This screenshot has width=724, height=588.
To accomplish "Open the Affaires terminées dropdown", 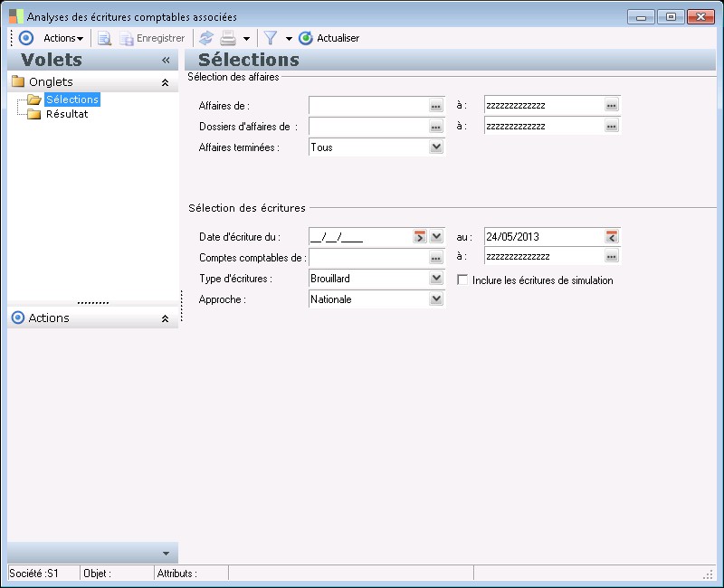I will click(x=436, y=147).
